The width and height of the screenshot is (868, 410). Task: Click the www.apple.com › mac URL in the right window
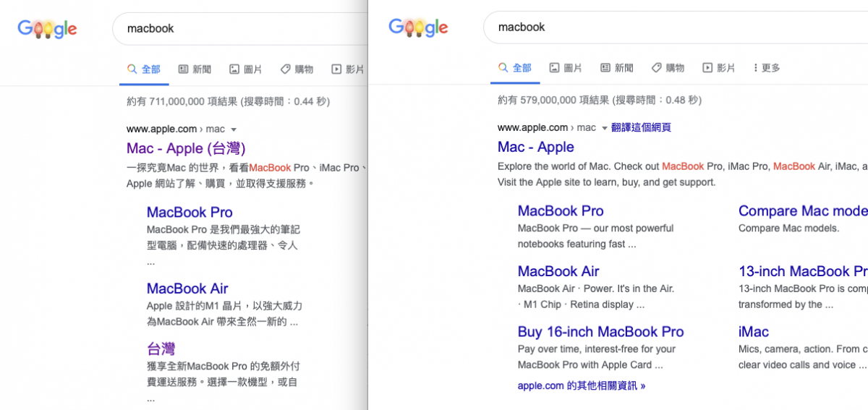(x=547, y=128)
